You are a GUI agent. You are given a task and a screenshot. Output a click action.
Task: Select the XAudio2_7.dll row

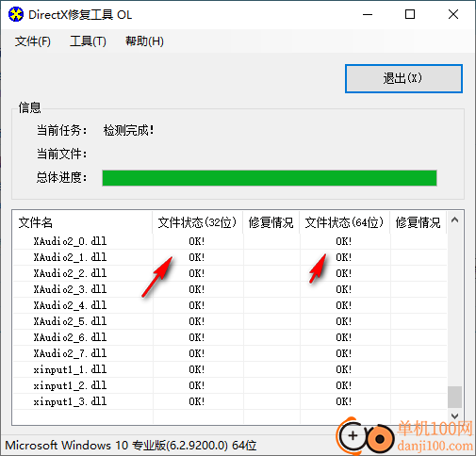[230, 353]
